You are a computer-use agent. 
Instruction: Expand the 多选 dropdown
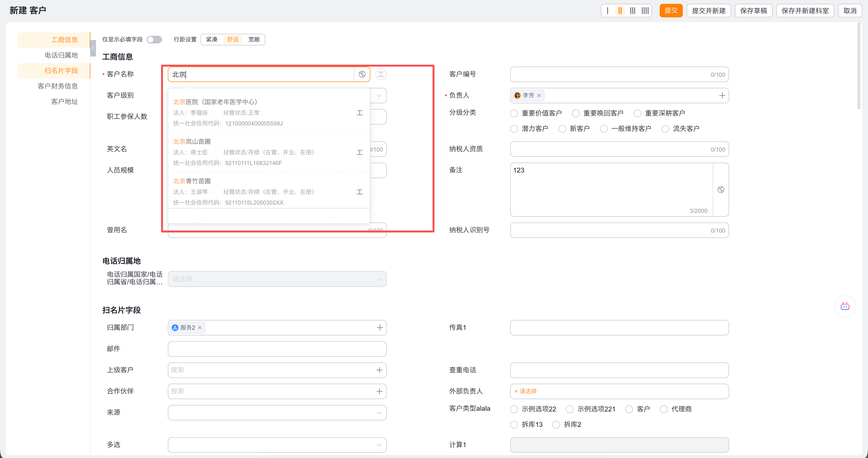click(x=277, y=445)
